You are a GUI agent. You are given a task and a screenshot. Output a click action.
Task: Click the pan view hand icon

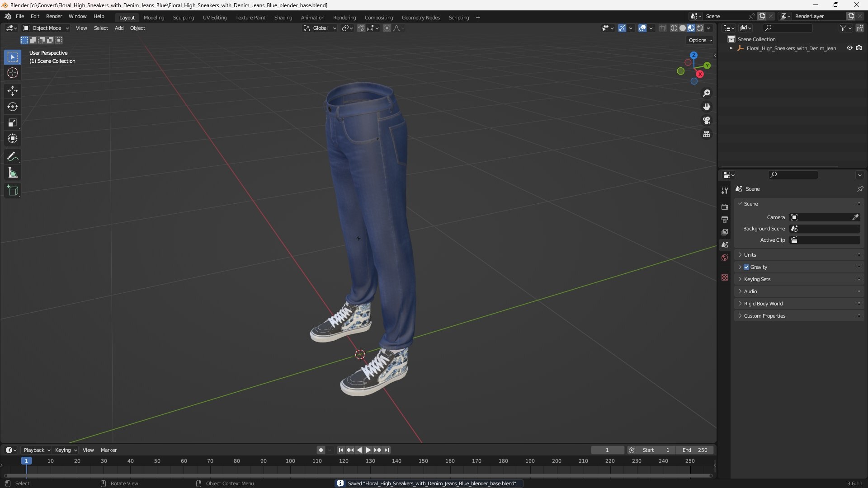707,107
